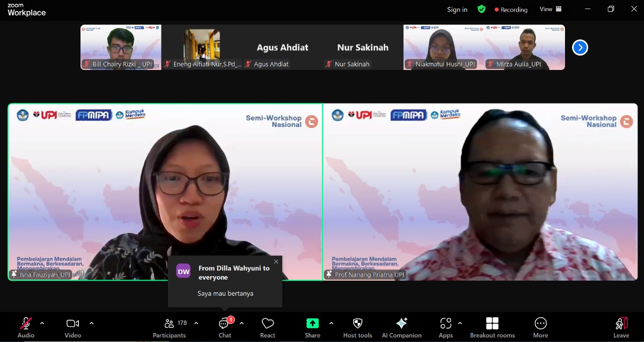Toggle camera using the Video button
Viewport: 644px width, 342px height.
point(73,327)
